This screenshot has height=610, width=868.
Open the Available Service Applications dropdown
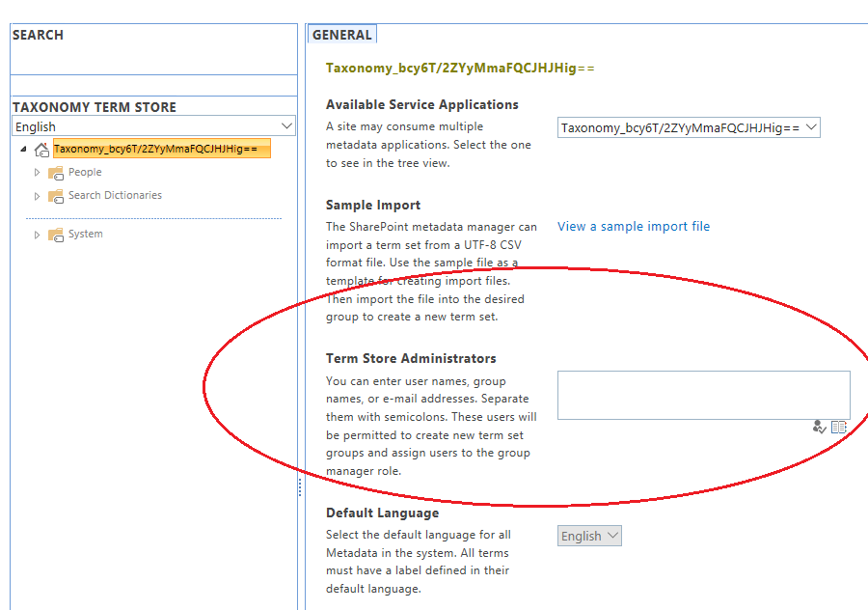(x=689, y=128)
